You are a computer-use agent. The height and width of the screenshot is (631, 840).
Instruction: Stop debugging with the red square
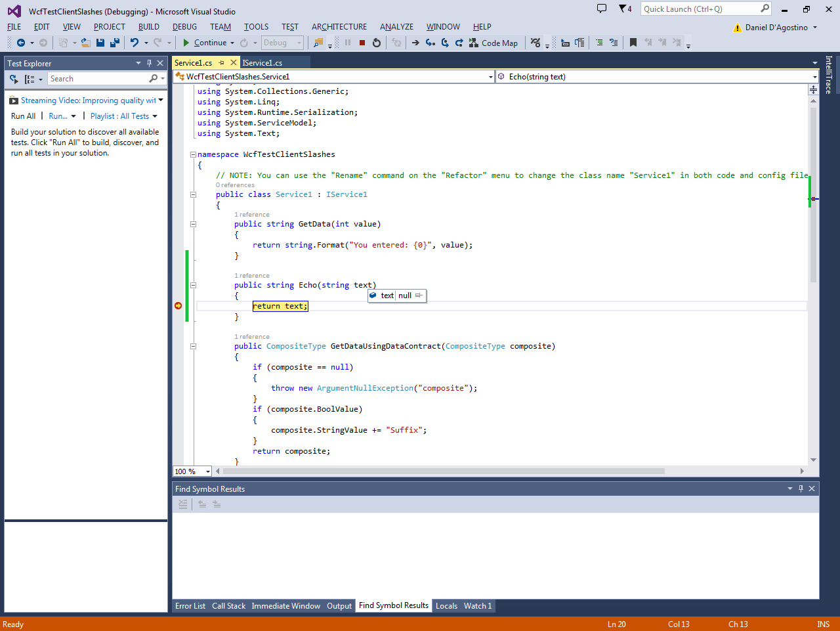click(x=362, y=43)
